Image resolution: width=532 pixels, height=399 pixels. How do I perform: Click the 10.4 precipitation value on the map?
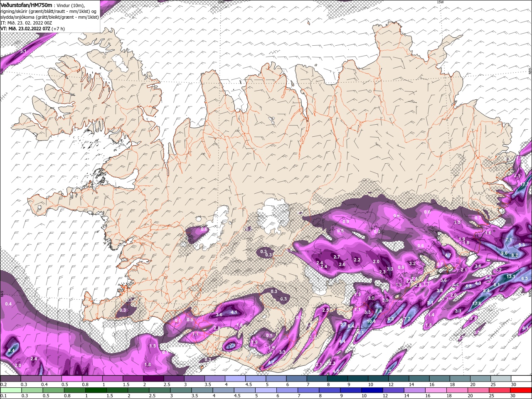pyautogui.click(x=371, y=321)
